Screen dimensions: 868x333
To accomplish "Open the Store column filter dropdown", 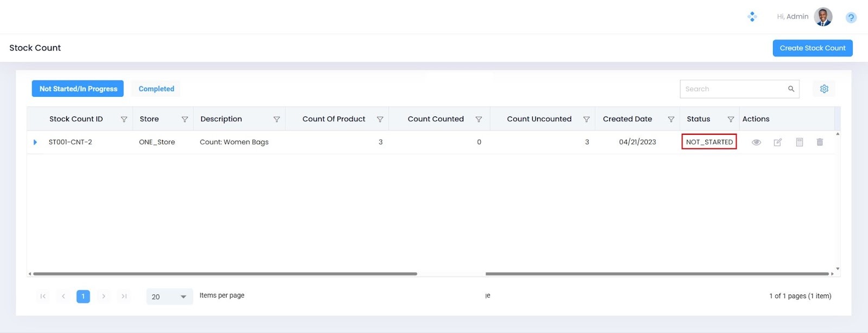I will pos(184,120).
